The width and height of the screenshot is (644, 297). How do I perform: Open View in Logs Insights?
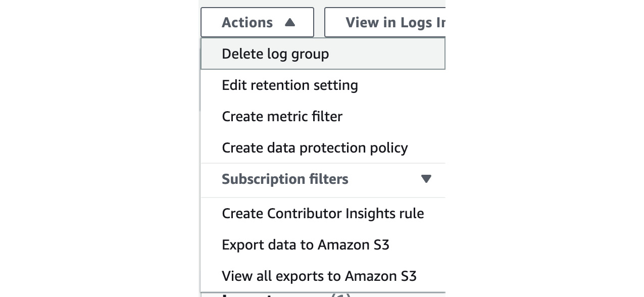point(385,22)
